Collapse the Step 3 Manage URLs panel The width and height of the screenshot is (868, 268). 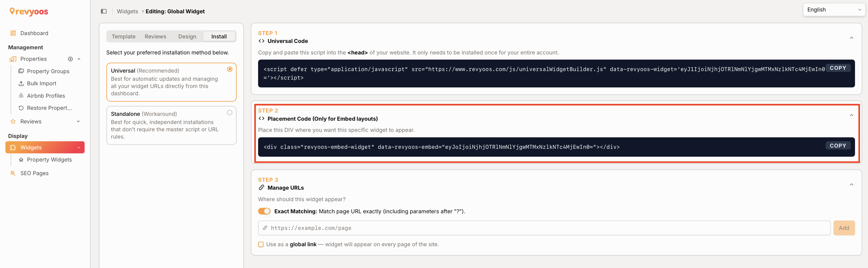pos(851,185)
